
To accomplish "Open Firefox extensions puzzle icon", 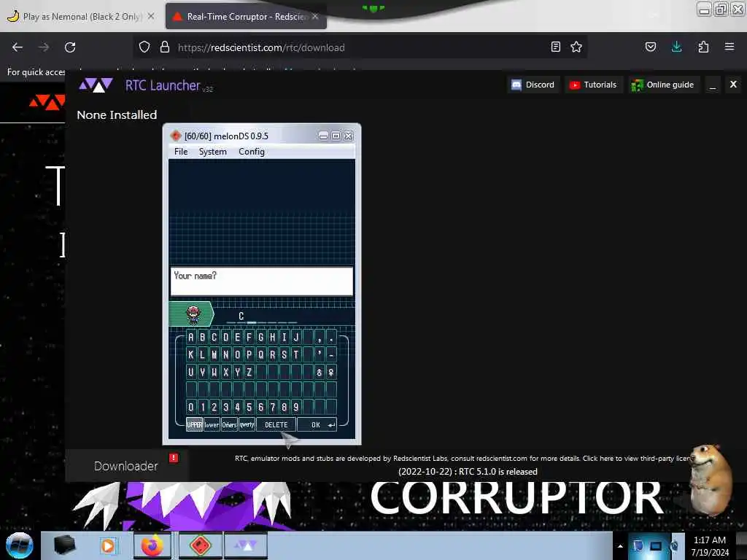I will (x=703, y=47).
